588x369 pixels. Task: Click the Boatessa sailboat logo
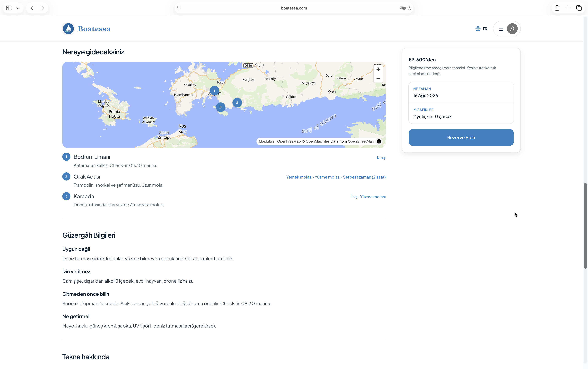(x=68, y=29)
